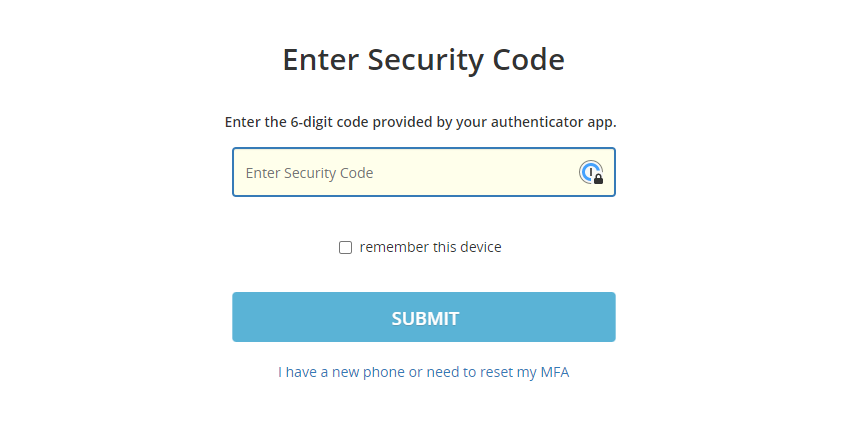Screen dimensions: 843x433
Task: Activate the 1Password icon inside the code field
Action: click(x=591, y=173)
